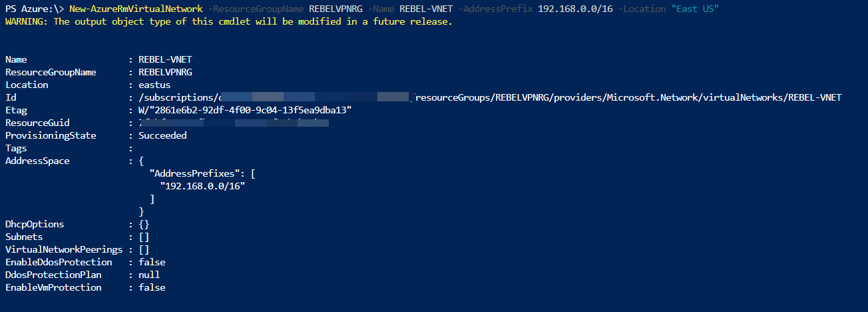This screenshot has height=312, width=868.
Task: Click the -AddressPrefix parameter in command
Action: click(x=495, y=9)
